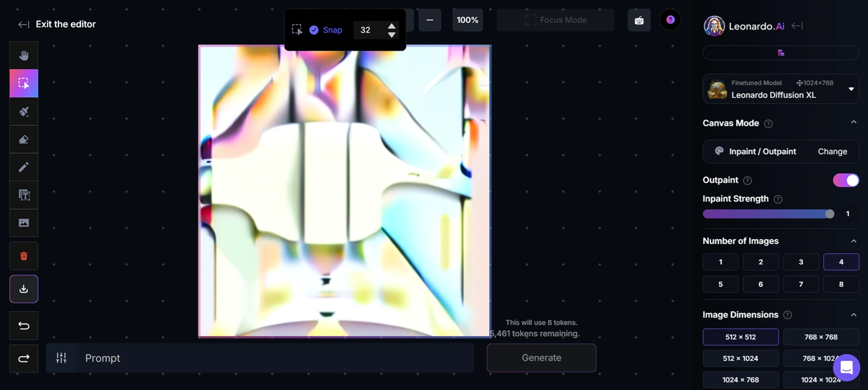Select the Sketch pencil tool
This screenshot has width=868, height=390.
tap(24, 167)
